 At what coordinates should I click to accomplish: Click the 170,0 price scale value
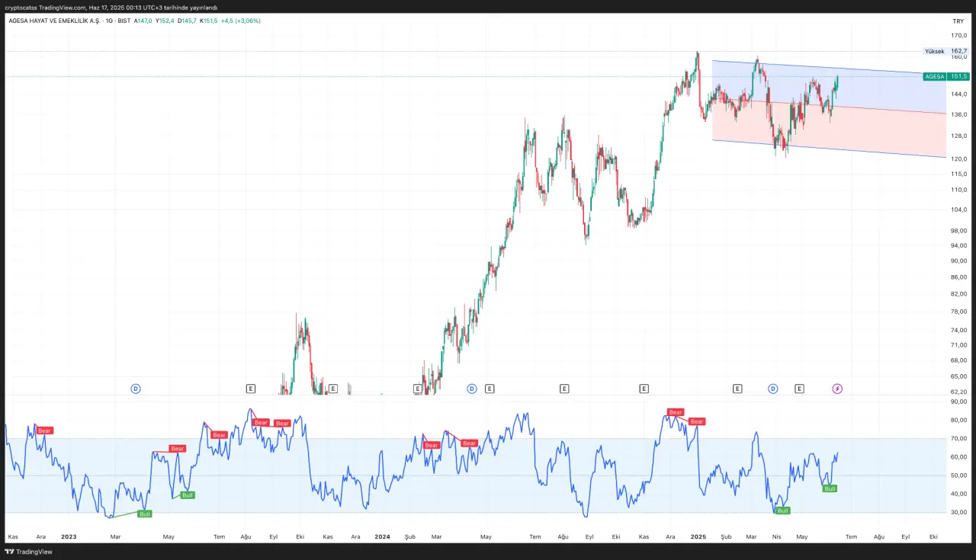point(958,35)
